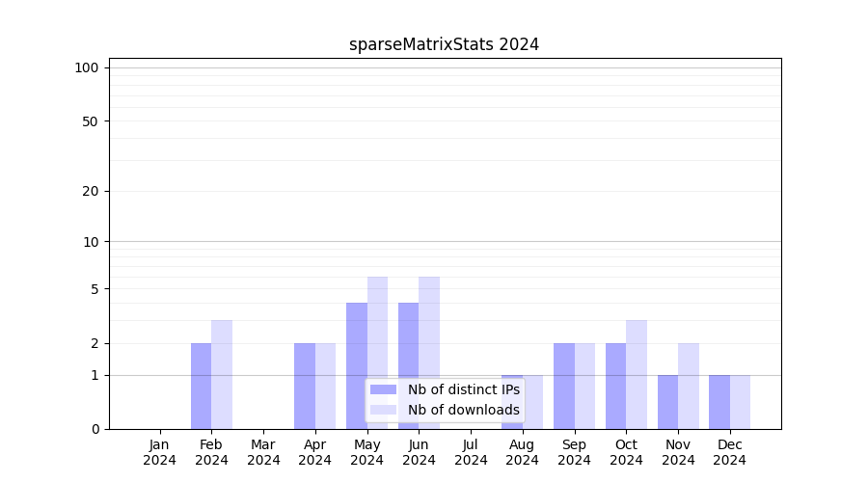
Task: Select the Jul 2024 x-axis label
Action: pyautogui.click(x=471, y=452)
